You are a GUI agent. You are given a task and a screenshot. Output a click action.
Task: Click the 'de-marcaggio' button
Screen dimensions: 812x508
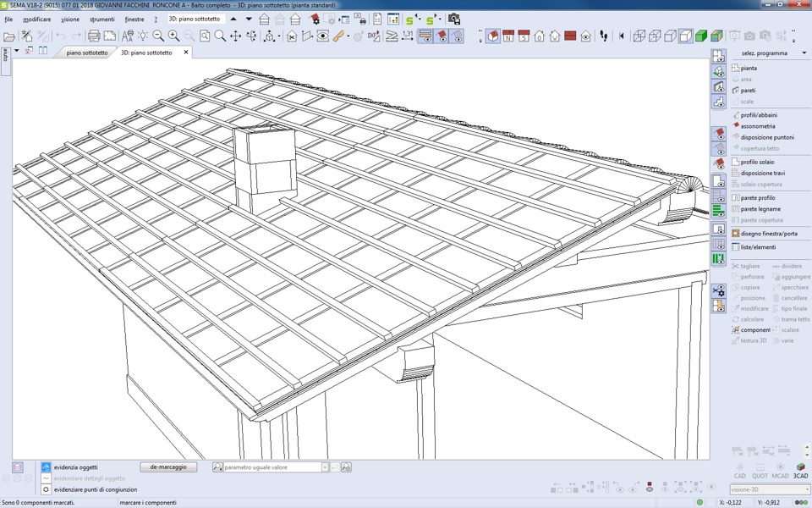coord(168,467)
